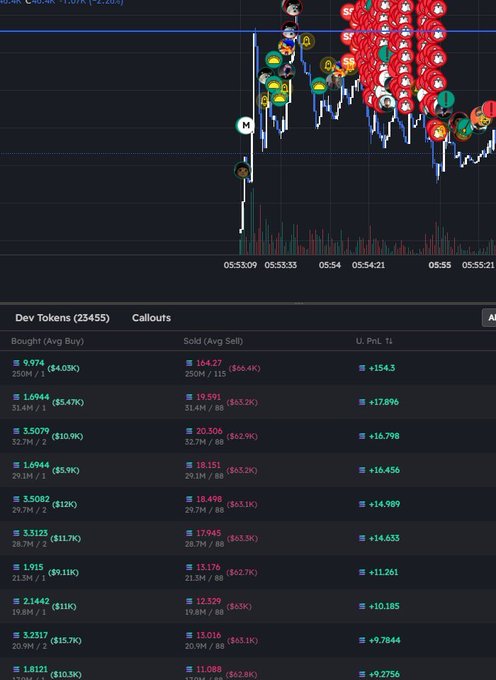Screen dimensions: 496x680
Task: Select the sold value 17.945 cell
Action: pyautogui.click(x=209, y=533)
